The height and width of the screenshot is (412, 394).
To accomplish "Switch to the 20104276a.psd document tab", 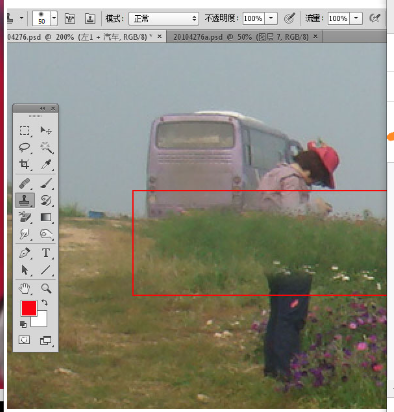I will pos(241,37).
